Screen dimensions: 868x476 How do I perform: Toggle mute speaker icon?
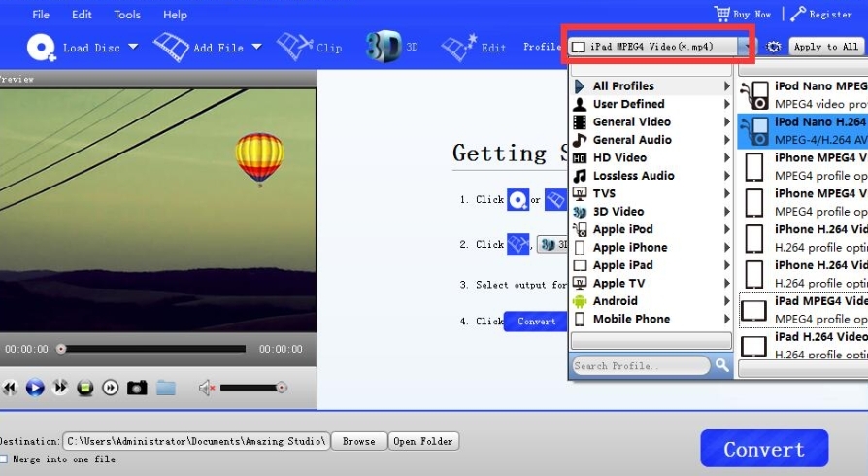pos(207,388)
